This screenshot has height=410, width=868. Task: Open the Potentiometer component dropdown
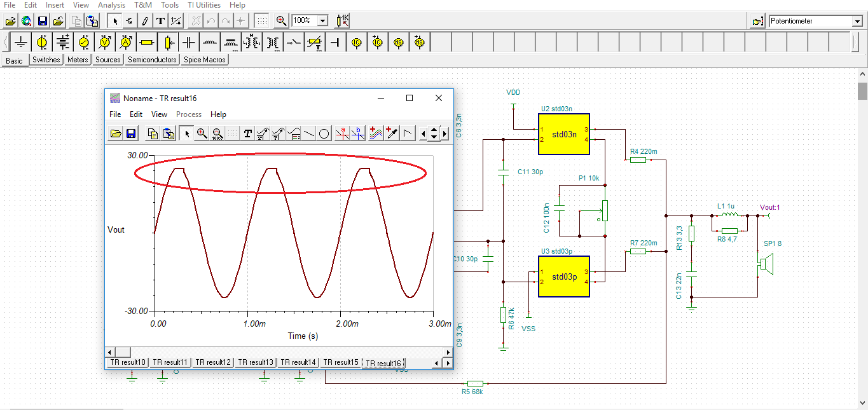pyautogui.click(x=857, y=21)
